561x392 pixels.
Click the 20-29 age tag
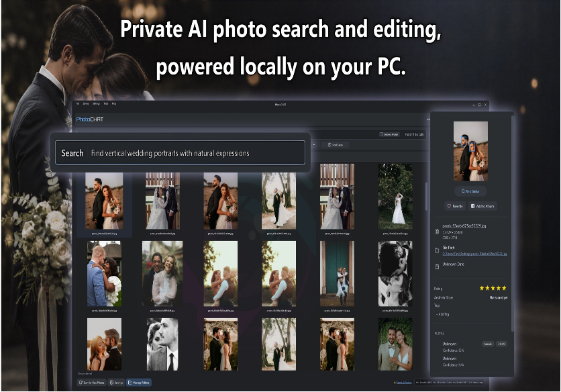point(501,344)
